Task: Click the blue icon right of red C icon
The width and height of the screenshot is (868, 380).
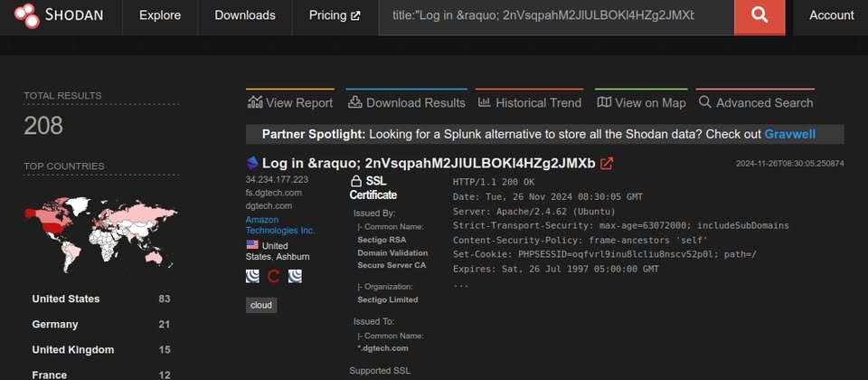Action: point(295,276)
